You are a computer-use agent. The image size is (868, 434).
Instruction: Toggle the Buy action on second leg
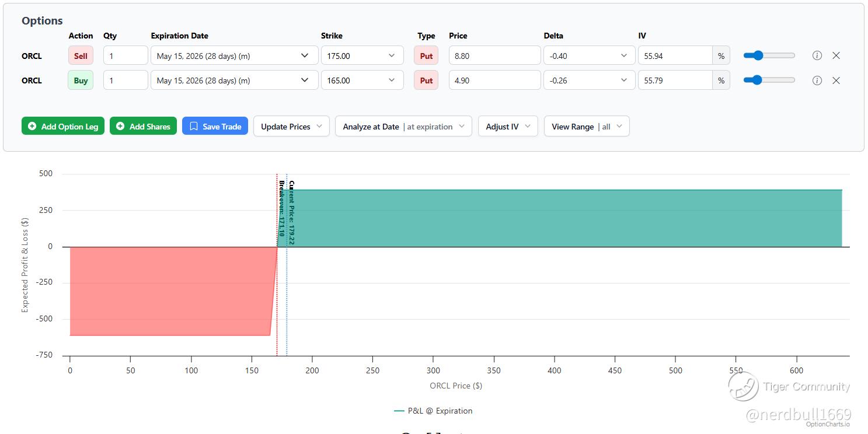click(x=81, y=80)
